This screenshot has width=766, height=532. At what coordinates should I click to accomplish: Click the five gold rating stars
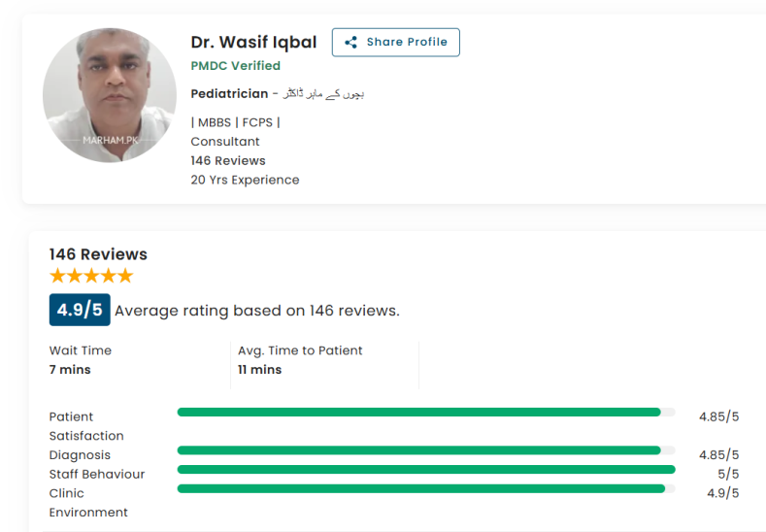pos(91,276)
